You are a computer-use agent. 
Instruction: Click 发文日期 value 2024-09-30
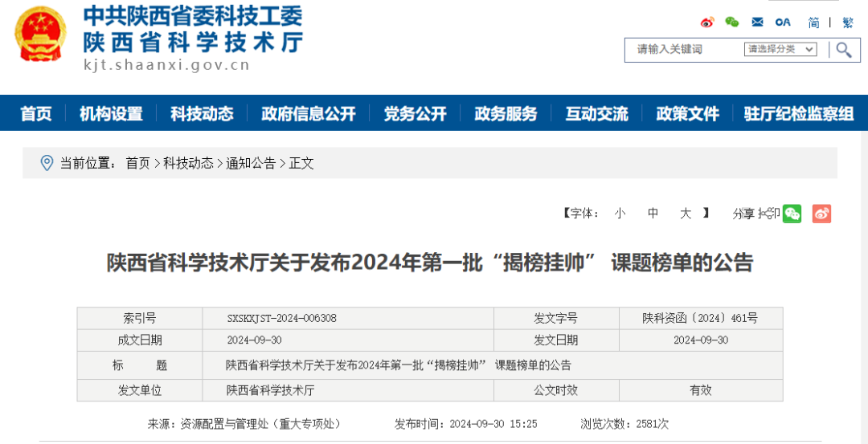tap(701, 340)
